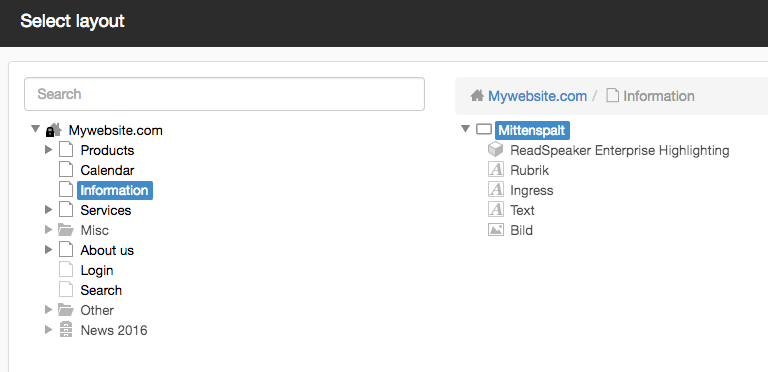Image resolution: width=768 pixels, height=372 pixels.
Task: Select the News 2016 tree item
Action: coord(114,331)
